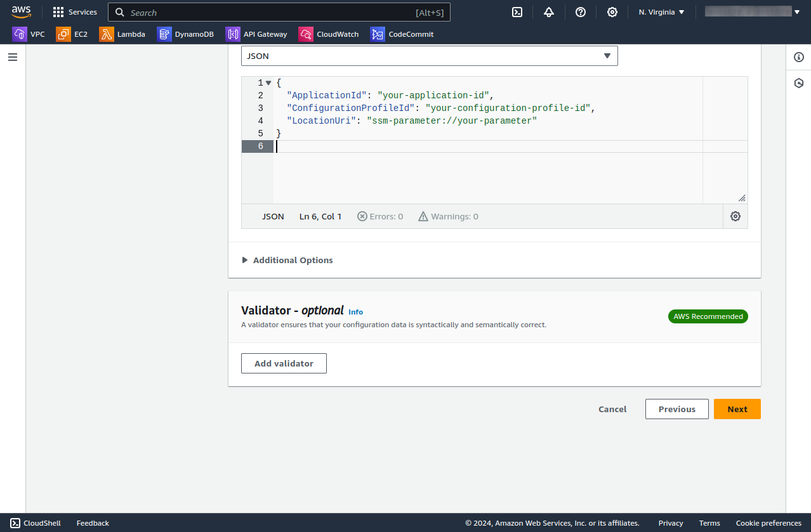Open the Terms link

click(x=709, y=523)
